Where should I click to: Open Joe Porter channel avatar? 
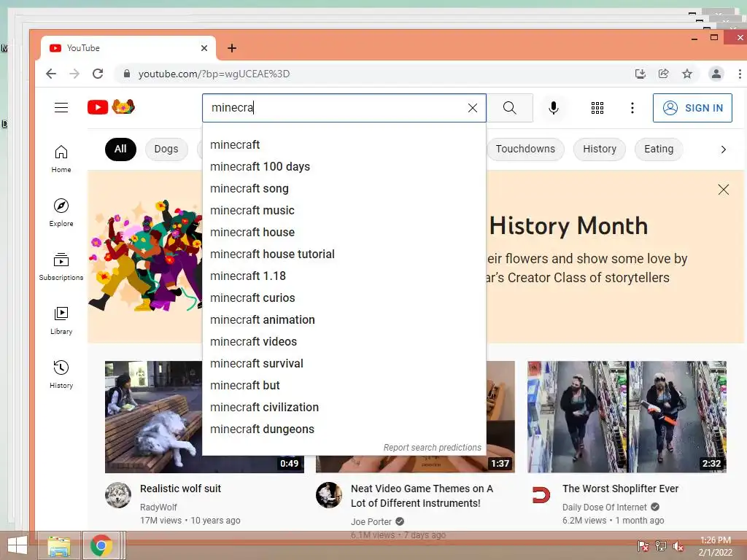tap(329, 495)
